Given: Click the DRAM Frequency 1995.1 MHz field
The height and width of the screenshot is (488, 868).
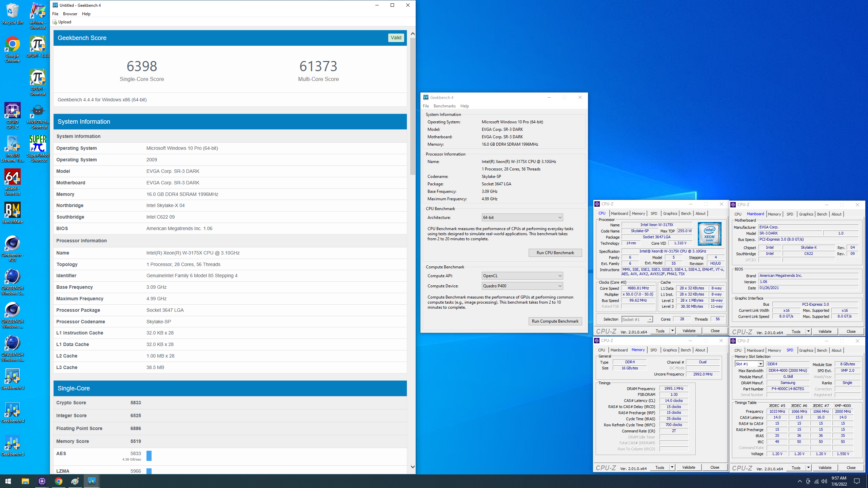Looking at the screenshot, I should 673,388.
